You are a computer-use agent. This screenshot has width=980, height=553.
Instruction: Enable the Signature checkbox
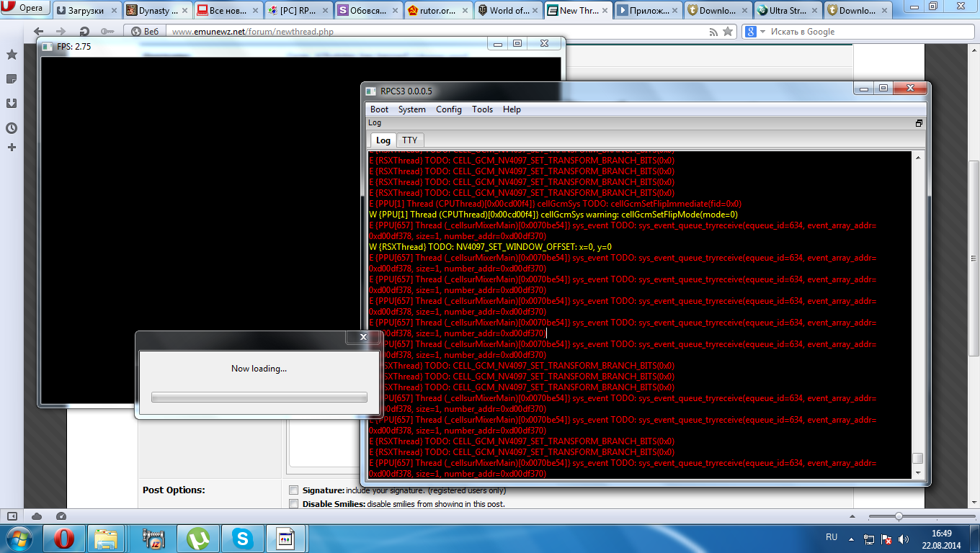[293, 490]
